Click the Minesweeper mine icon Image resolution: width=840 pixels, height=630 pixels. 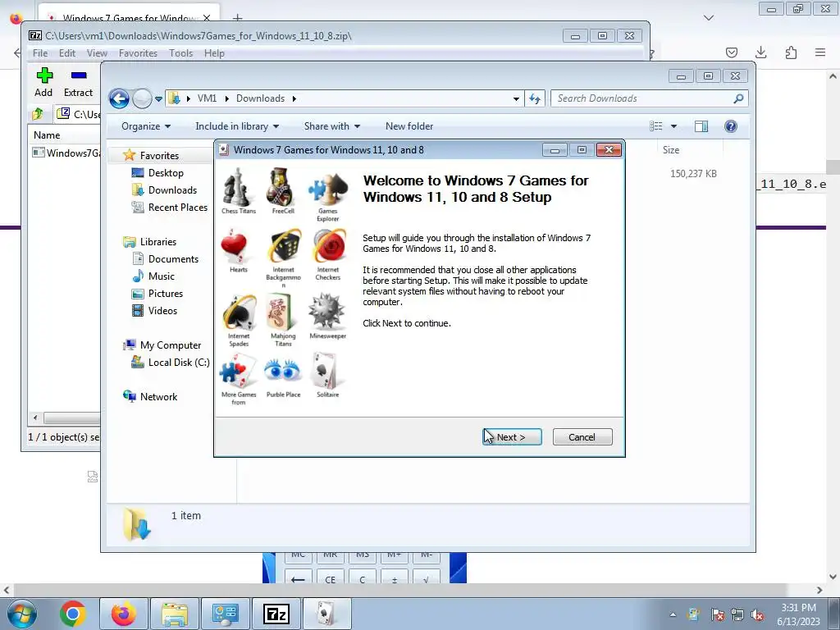326,312
